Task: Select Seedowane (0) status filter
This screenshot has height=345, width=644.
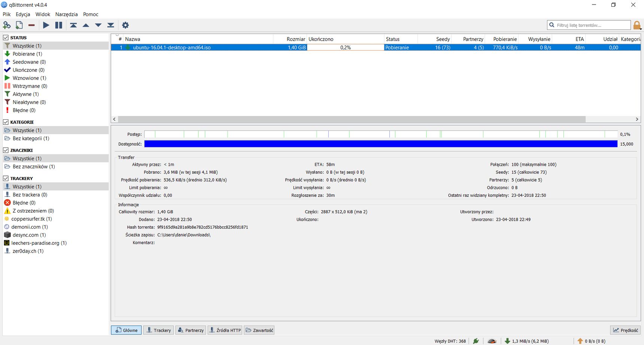Action: point(56,62)
